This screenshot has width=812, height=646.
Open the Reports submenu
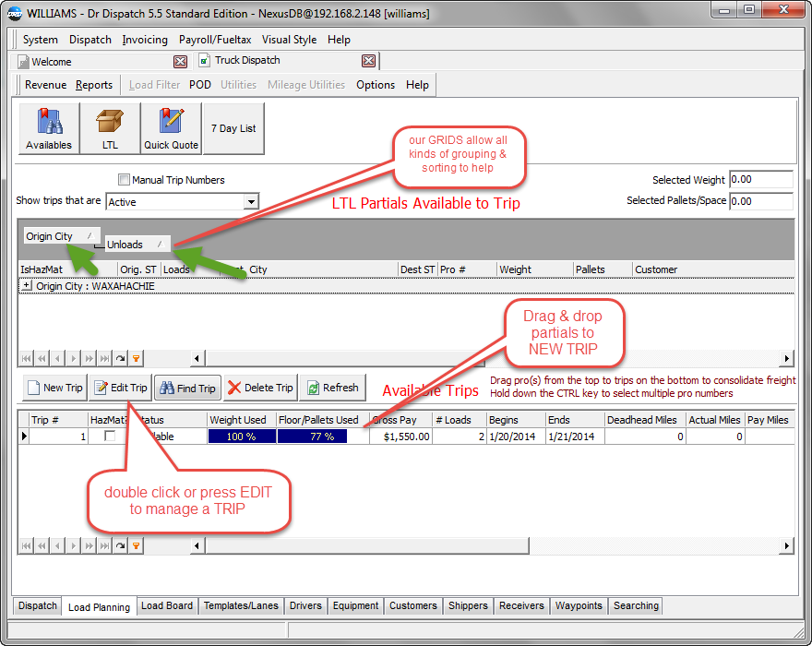94,85
